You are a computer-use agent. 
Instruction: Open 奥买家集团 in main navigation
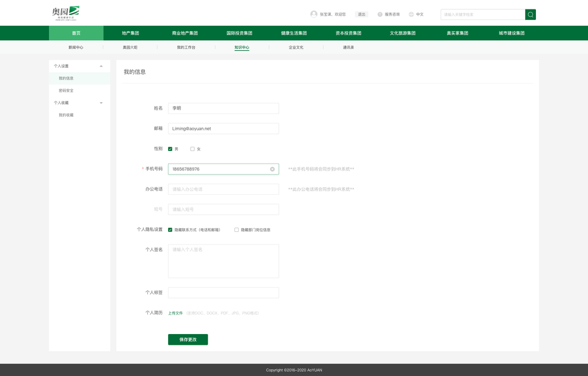458,33
